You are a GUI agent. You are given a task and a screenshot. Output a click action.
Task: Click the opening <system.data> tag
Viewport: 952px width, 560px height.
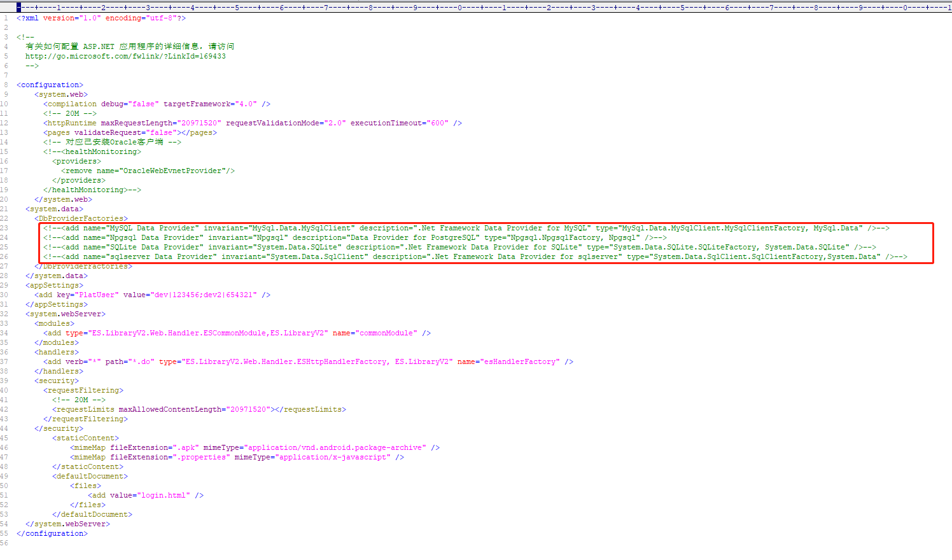click(x=54, y=209)
